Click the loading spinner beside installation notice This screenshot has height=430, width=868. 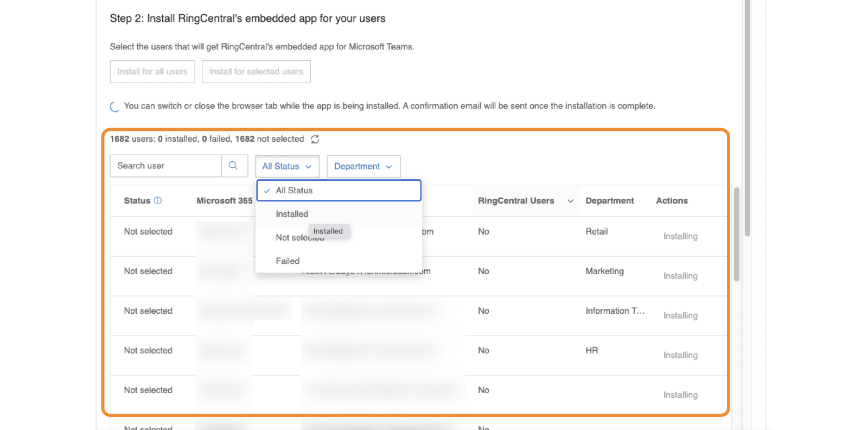point(114,107)
